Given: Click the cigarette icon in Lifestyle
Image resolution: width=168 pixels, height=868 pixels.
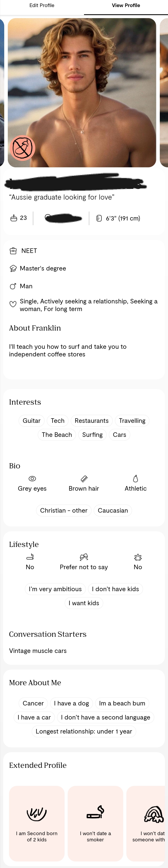Looking at the screenshot, I should coord(30,557).
